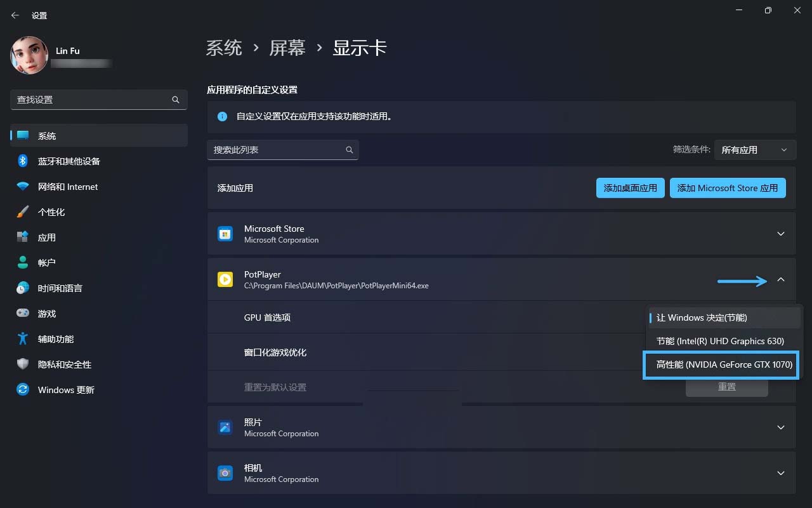Screen dimensions: 812x508
Task: Navigate to 屏幕 in breadcrumb
Action: pyautogui.click(x=287, y=48)
